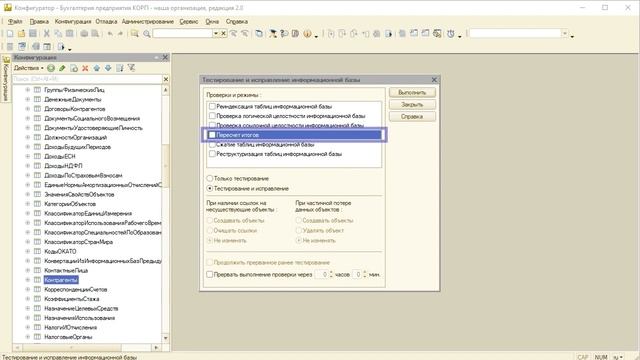Screen dimensions: 640x360
Task: Click the orange info help icon
Action: tap(307, 34)
